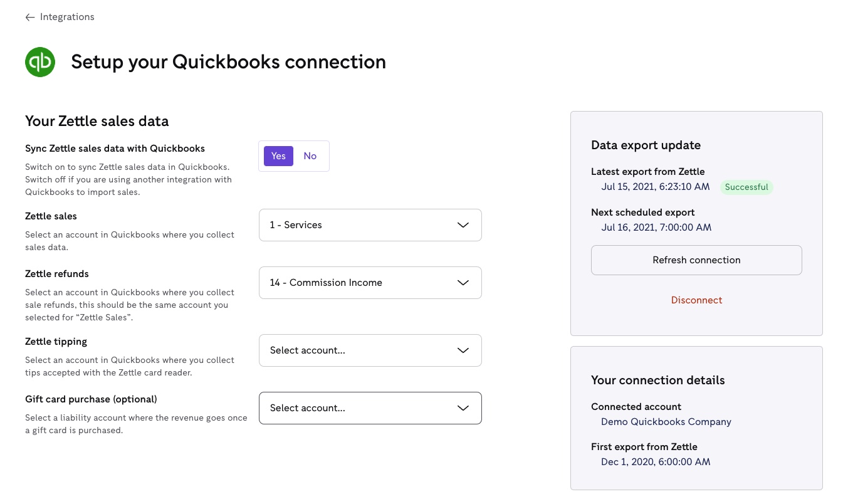This screenshot has height=504, width=843.
Task: Click the chevron on the Gift card purchase dropdown
Action: 463,408
